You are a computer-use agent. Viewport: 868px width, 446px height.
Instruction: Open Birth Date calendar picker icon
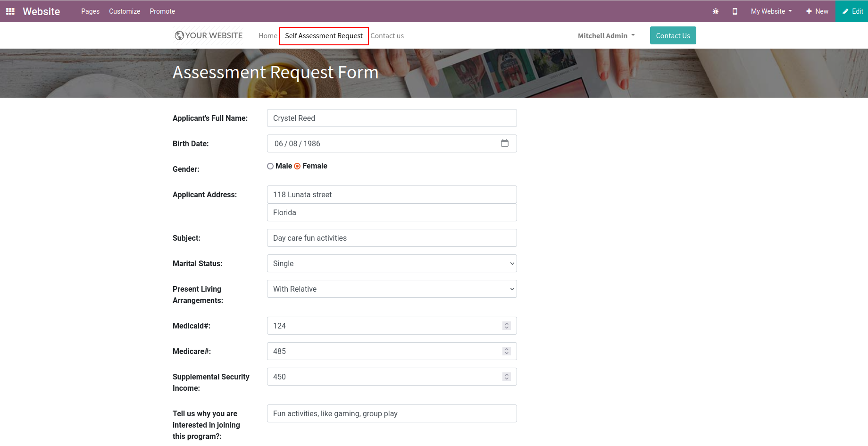[x=505, y=143]
